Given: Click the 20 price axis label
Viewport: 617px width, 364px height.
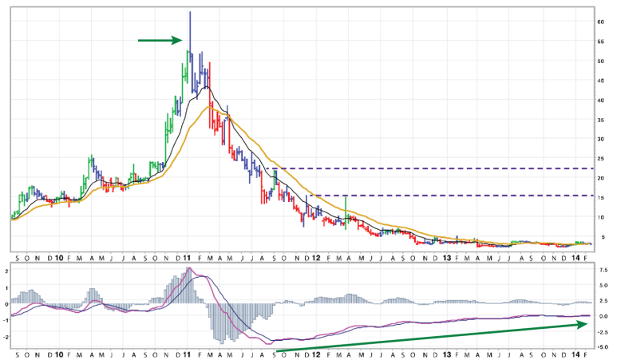Looking at the screenshot, I should coord(600,178).
